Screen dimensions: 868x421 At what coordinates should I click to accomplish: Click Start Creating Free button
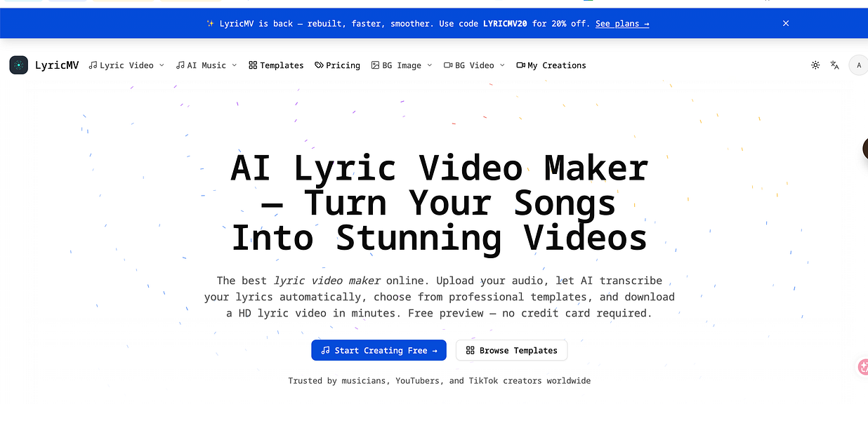click(379, 350)
